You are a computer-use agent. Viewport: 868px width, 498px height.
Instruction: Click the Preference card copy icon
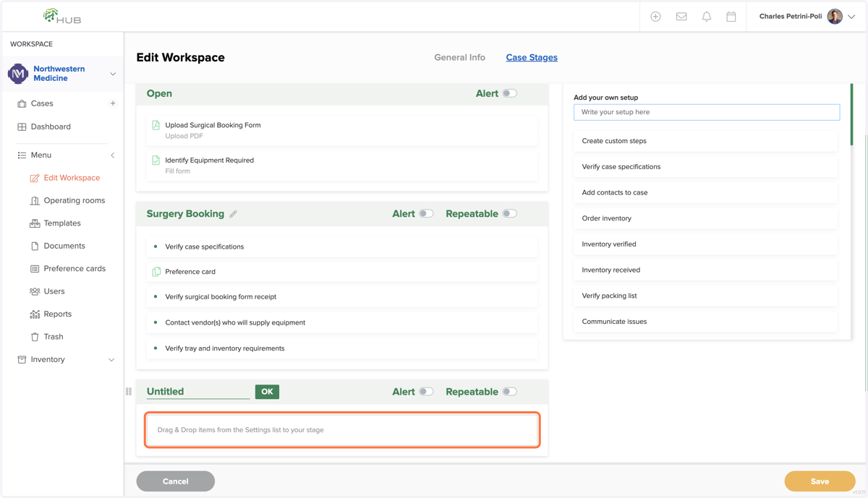(156, 272)
